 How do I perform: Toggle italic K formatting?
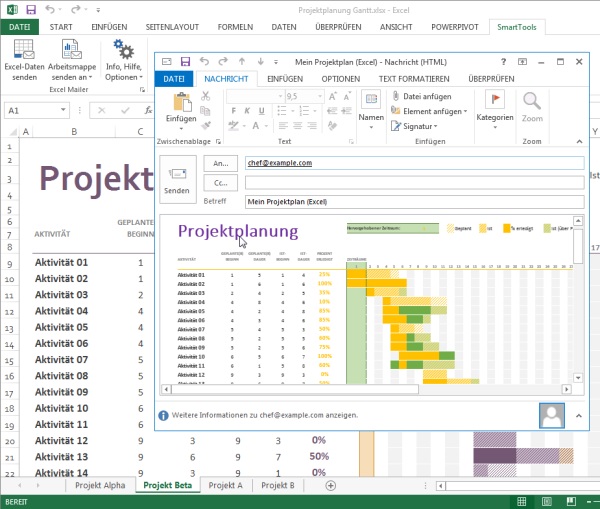click(247, 111)
